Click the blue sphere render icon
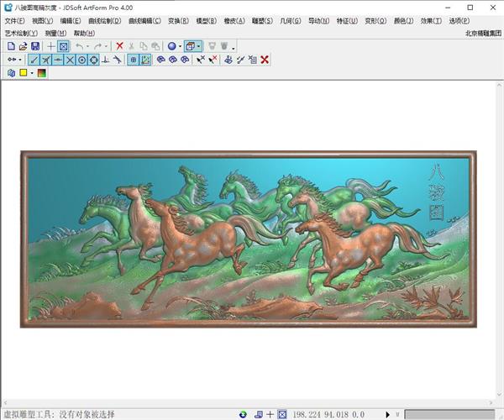The width and height of the screenshot is (504, 420). coord(172,46)
